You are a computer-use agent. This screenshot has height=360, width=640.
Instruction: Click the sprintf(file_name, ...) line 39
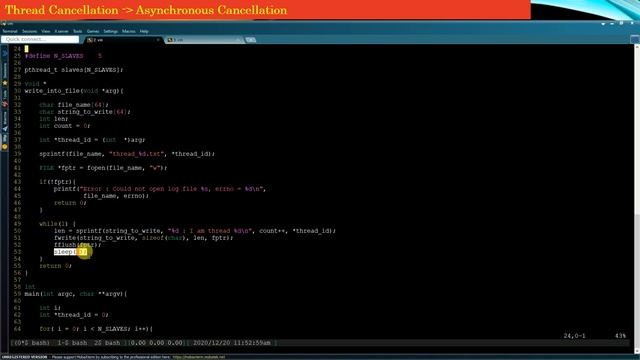127,154
